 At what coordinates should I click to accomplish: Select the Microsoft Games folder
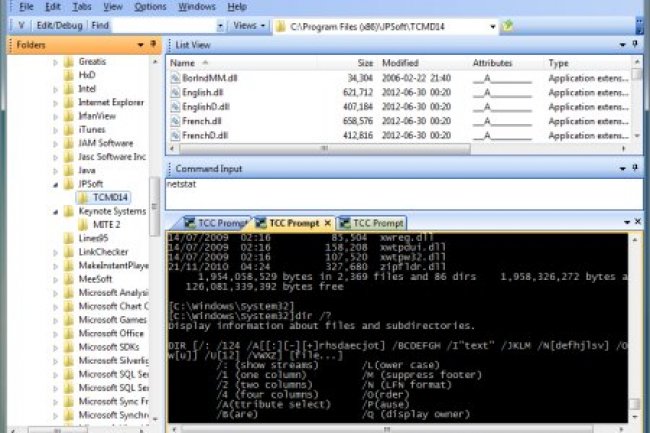coord(112,320)
